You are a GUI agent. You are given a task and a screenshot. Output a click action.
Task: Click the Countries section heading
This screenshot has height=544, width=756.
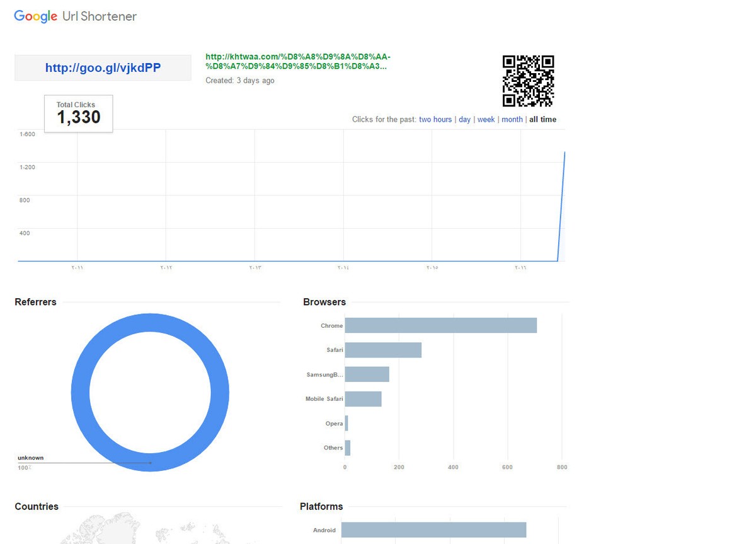click(37, 506)
